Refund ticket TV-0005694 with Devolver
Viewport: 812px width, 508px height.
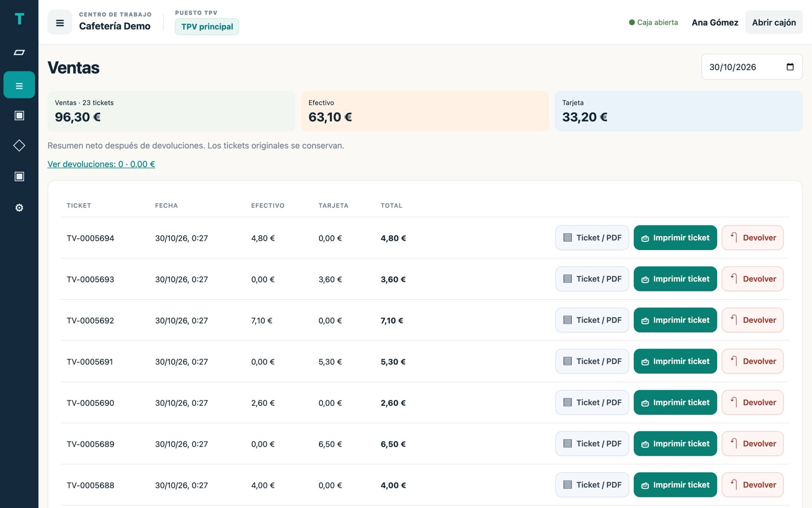tap(753, 238)
